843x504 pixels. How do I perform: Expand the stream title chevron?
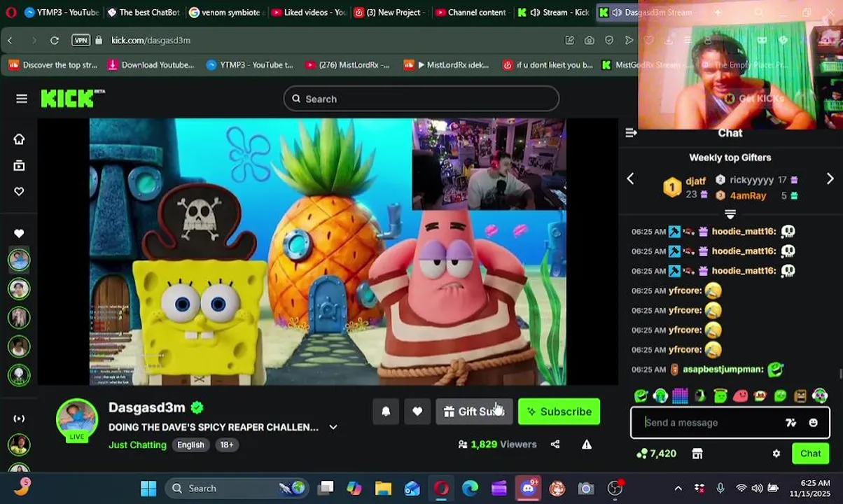[333, 427]
